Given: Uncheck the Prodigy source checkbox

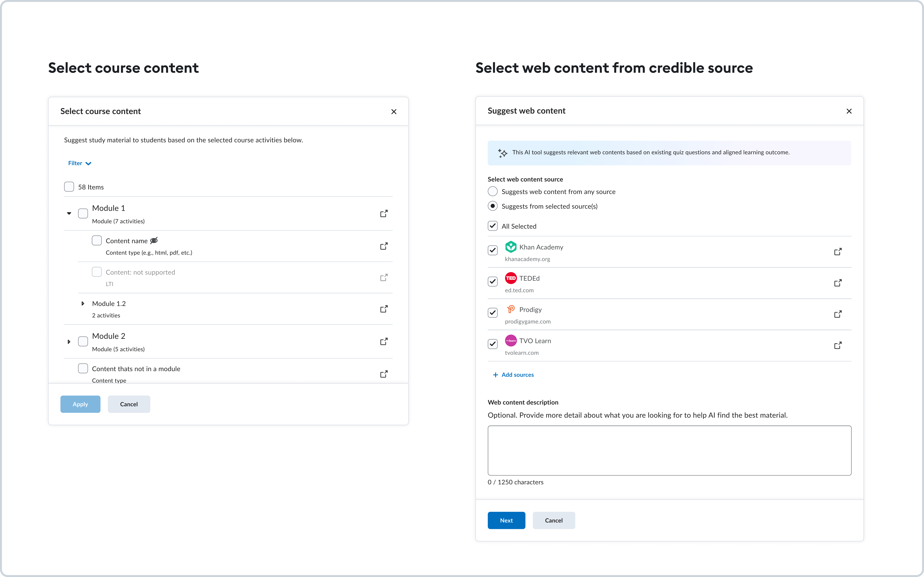Looking at the screenshot, I should 493,313.
